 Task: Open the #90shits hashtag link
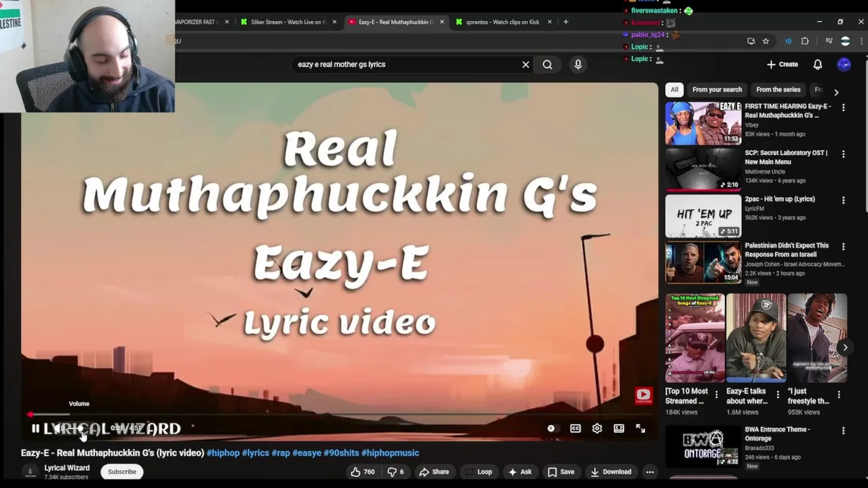[x=341, y=453]
